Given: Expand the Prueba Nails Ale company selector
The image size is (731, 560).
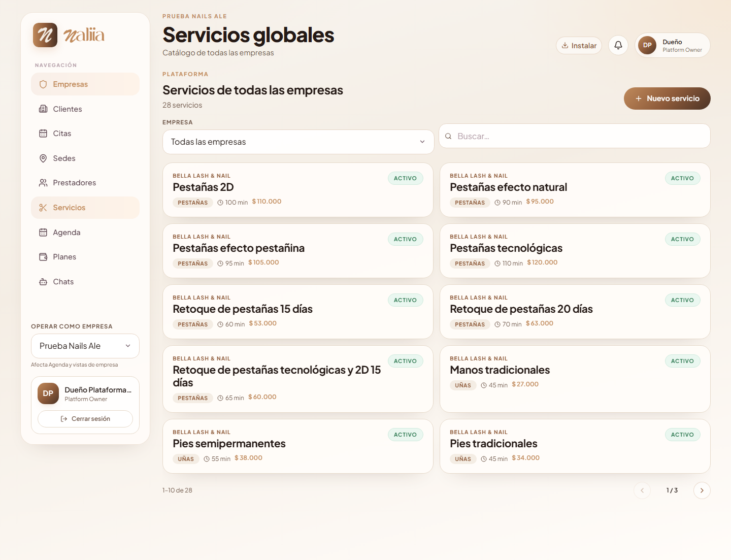Looking at the screenshot, I should (85, 346).
